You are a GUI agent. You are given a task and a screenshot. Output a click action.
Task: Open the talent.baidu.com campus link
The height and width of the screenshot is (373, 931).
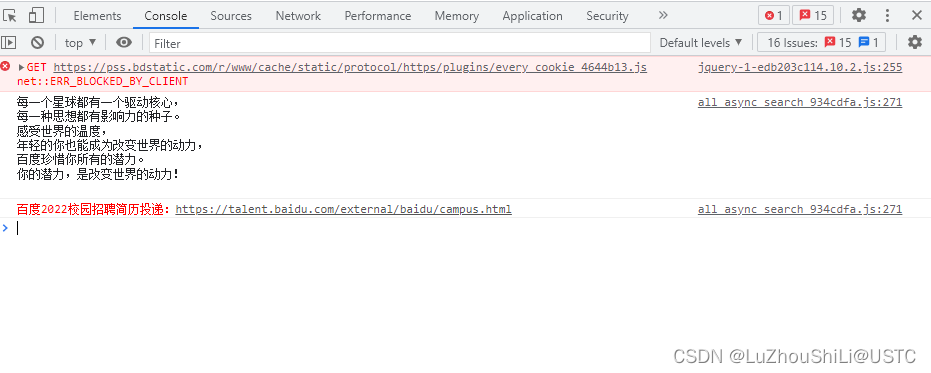click(x=343, y=209)
